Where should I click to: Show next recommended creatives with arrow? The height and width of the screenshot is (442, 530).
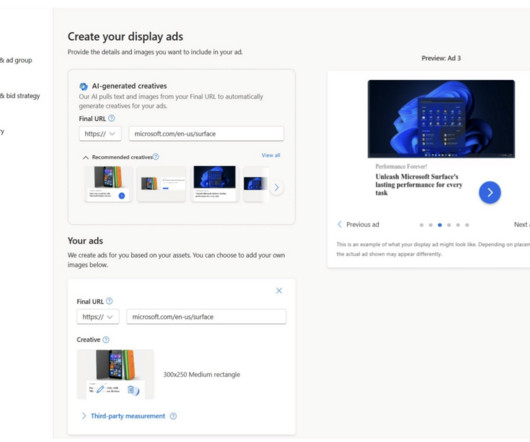pyautogui.click(x=276, y=188)
